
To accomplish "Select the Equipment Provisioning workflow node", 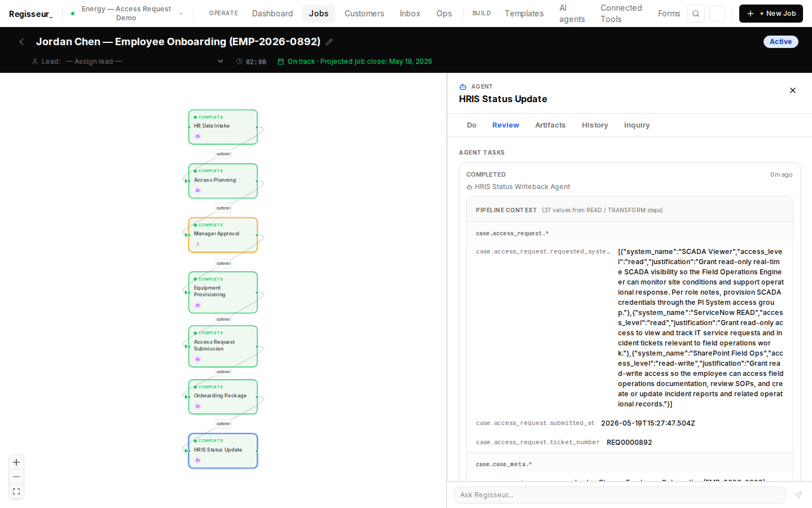I will tap(223, 292).
